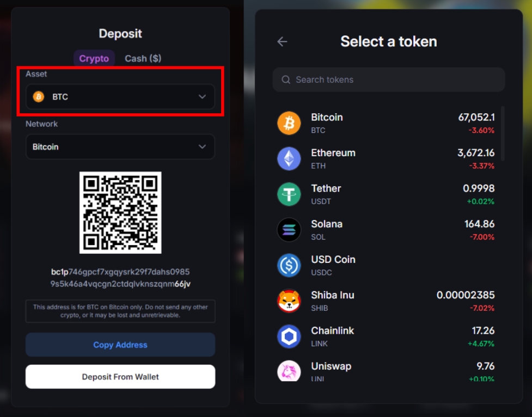Click the Uniswap unicorn icon

coord(289,371)
